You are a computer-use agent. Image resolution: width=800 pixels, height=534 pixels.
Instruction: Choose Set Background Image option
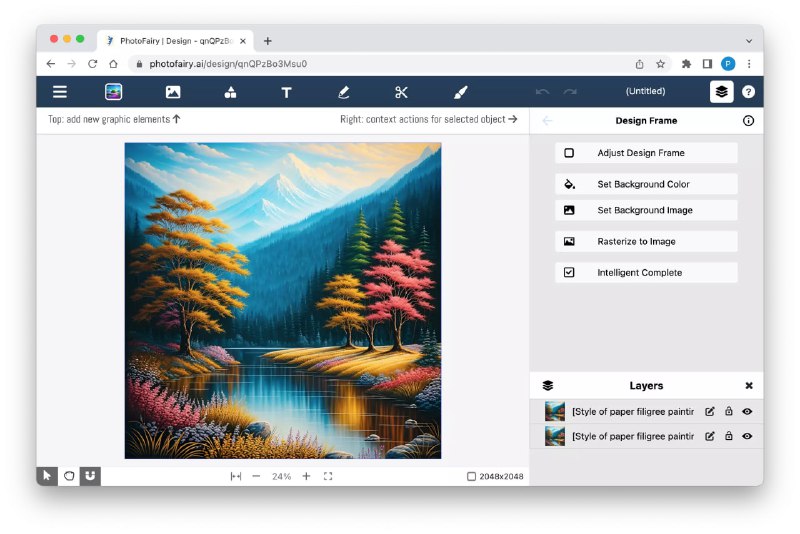pos(646,210)
